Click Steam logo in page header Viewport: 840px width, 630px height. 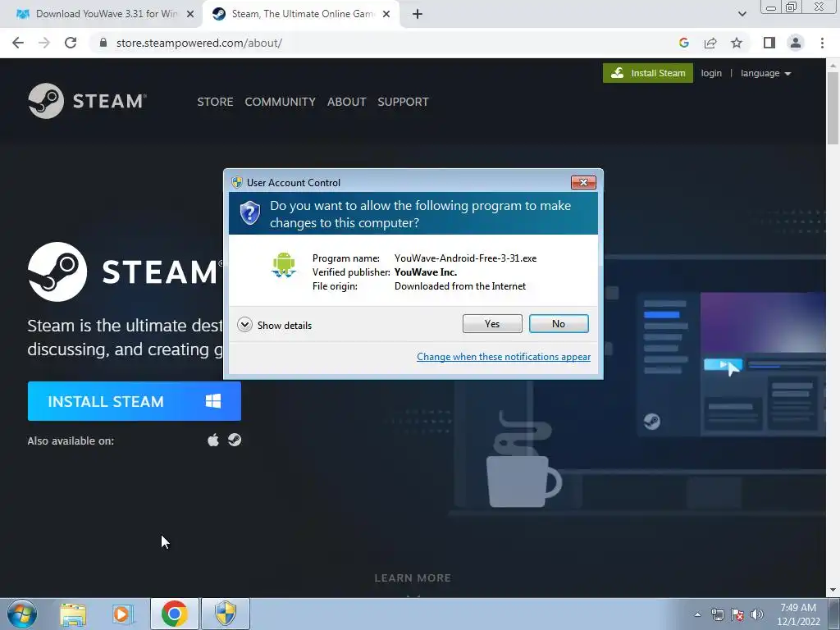click(x=87, y=101)
